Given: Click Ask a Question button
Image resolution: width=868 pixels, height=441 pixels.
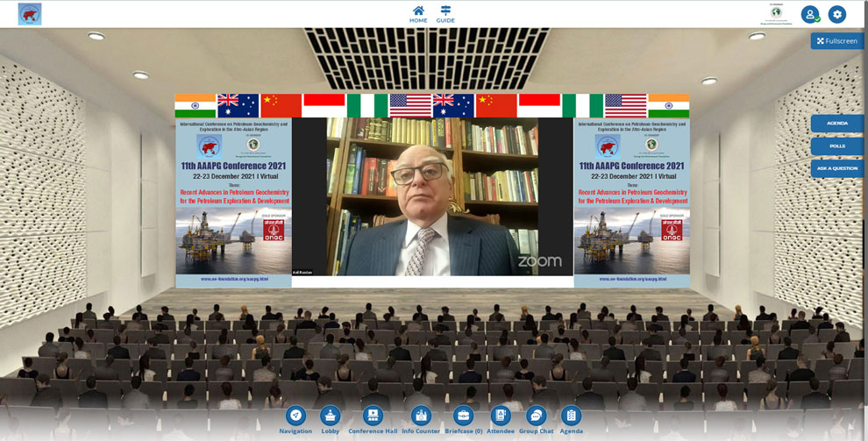Looking at the screenshot, I should click(837, 168).
